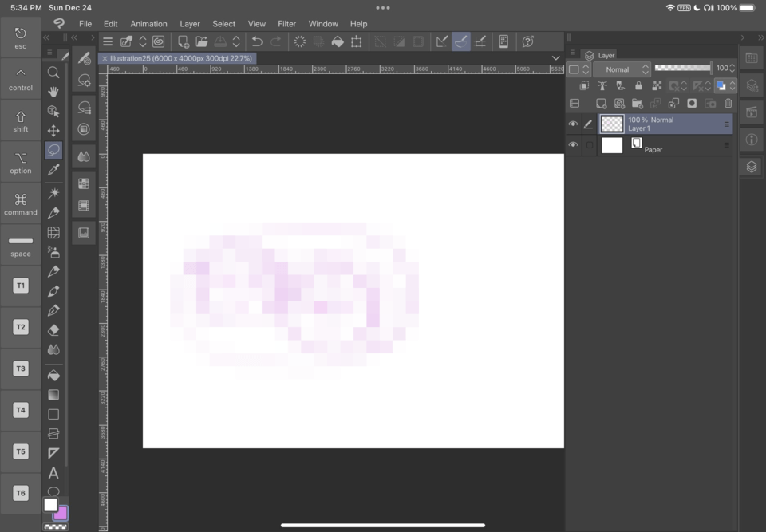This screenshot has height=532, width=766.
Task: Click the Layer 1 thumbnail
Action: tap(612, 124)
